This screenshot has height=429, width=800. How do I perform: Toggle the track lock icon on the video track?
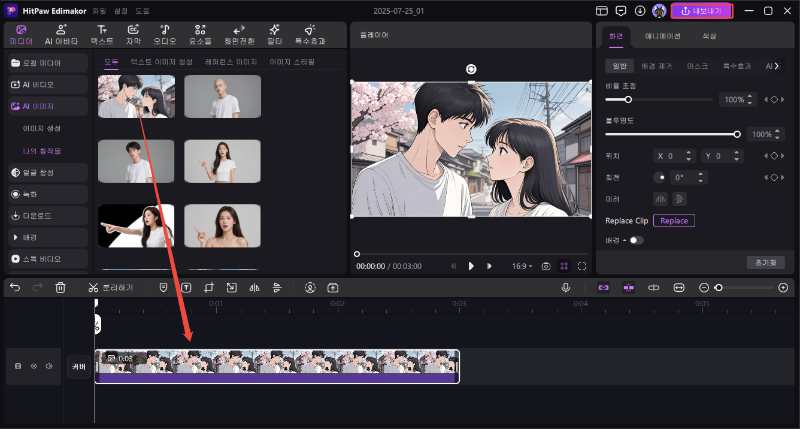coord(18,366)
